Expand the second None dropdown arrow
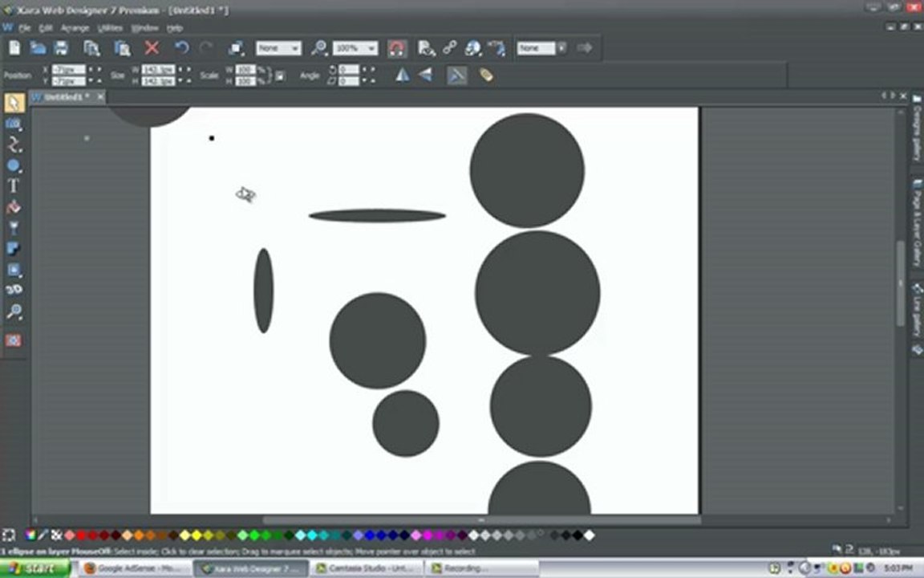 tap(561, 48)
